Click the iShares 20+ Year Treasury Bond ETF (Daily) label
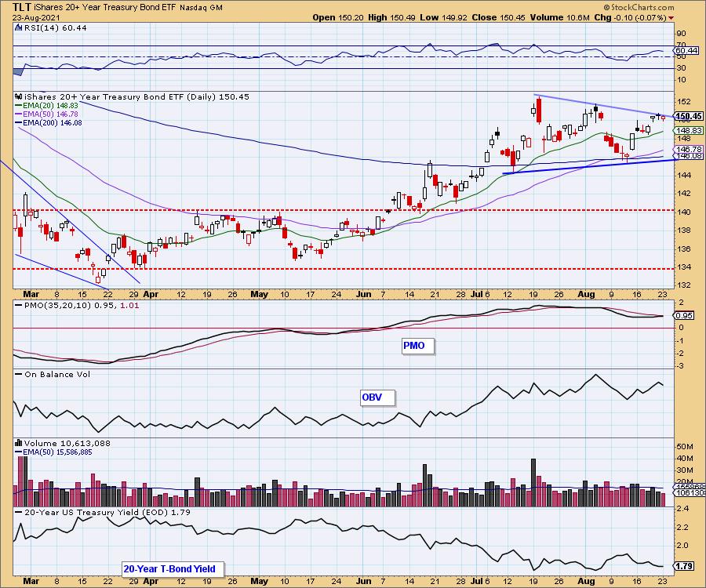Screen dimensions: 706x588 pos(136,96)
